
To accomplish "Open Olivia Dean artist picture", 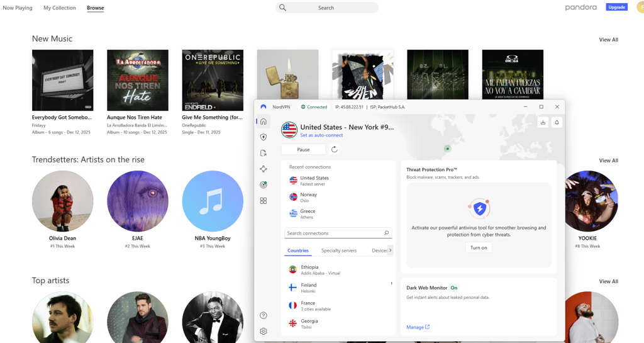I will click(x=62, y=201).
